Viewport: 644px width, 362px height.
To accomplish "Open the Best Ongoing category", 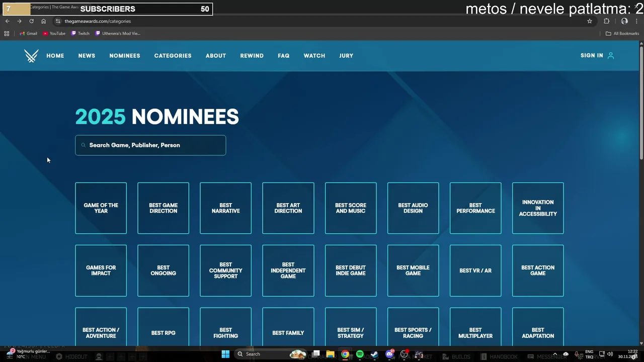I will click(x=163, y=270).
